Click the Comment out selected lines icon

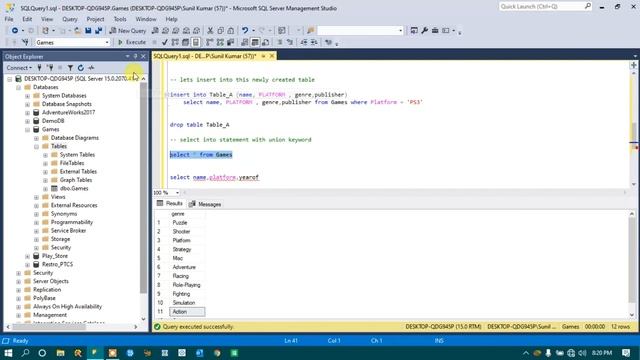280,42
